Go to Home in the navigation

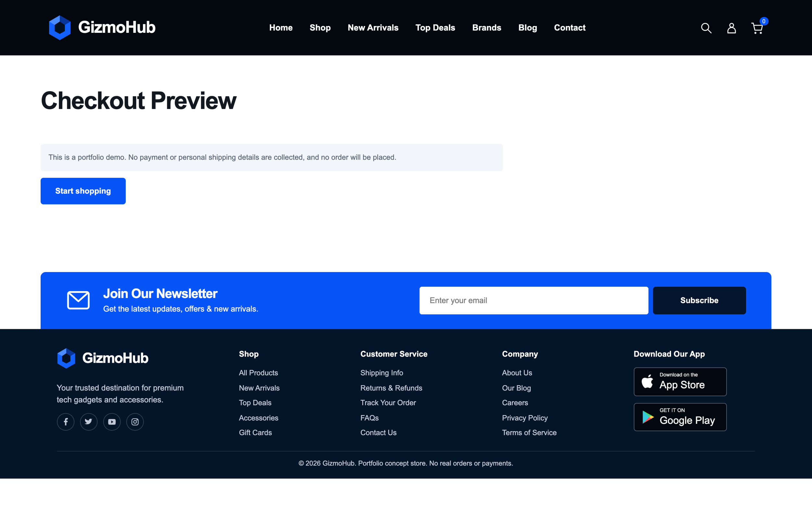point(281,28)
